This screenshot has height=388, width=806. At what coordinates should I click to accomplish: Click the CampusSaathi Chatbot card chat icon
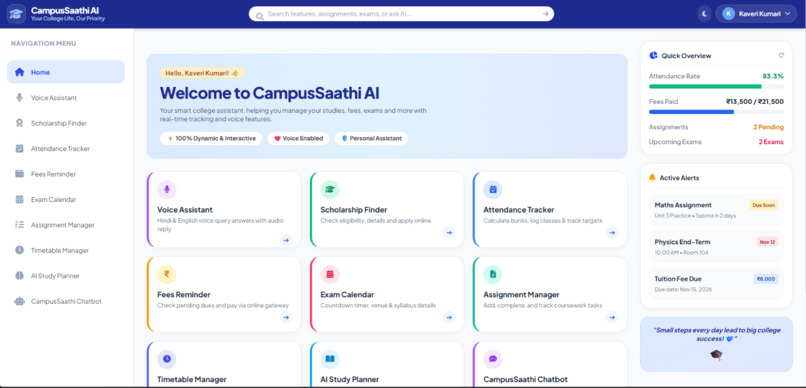[x=493, y=359]
